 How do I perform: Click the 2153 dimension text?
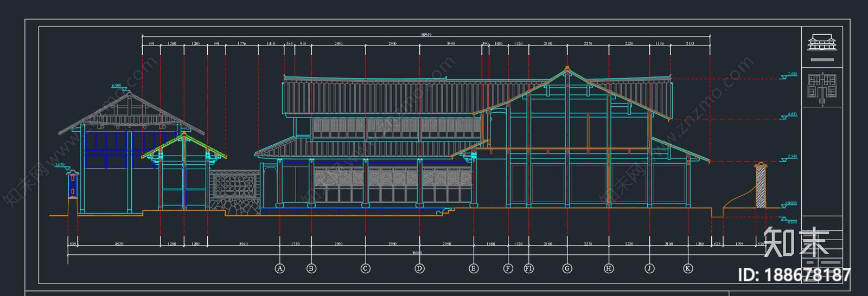[x=690, y=43]
